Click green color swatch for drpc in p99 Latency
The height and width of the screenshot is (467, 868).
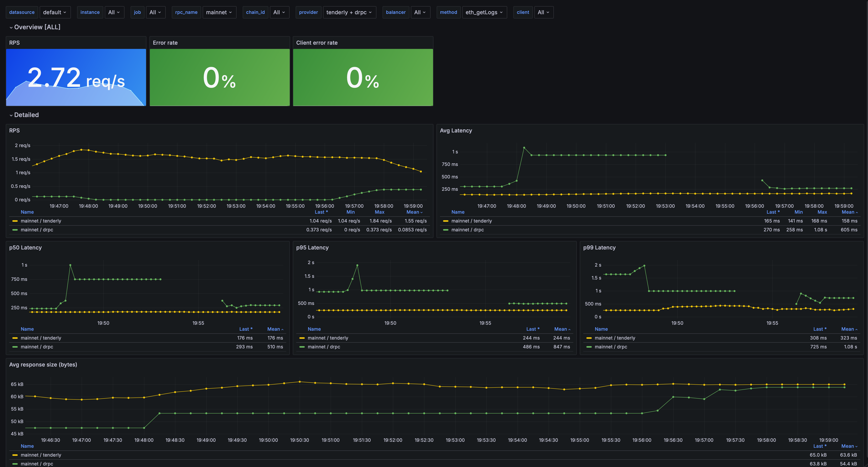(589, 347)
